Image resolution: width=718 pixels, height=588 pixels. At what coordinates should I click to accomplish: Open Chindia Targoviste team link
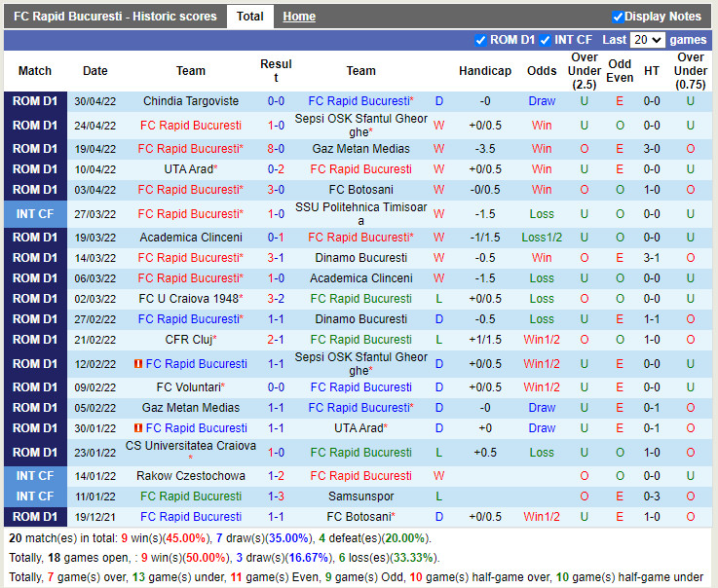[191, 101]
